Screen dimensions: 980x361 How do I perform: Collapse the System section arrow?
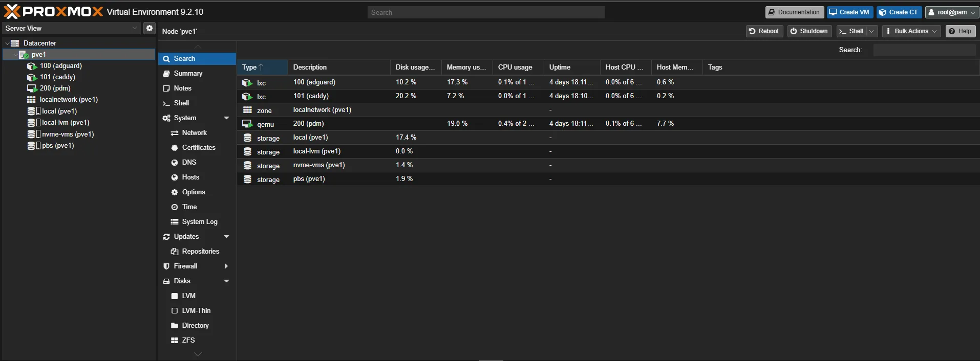tap(226, 118)
